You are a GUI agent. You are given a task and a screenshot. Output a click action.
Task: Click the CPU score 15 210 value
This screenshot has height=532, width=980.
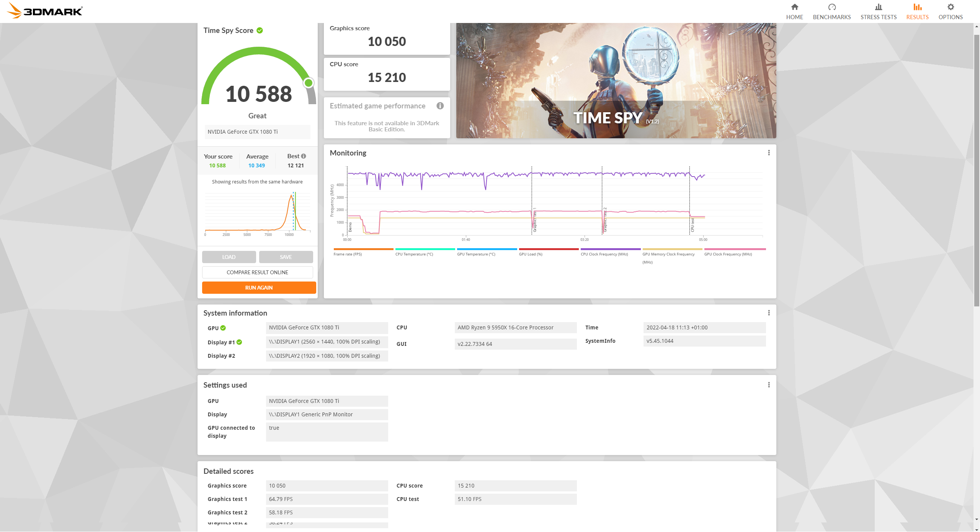click(x=387, y=77)
